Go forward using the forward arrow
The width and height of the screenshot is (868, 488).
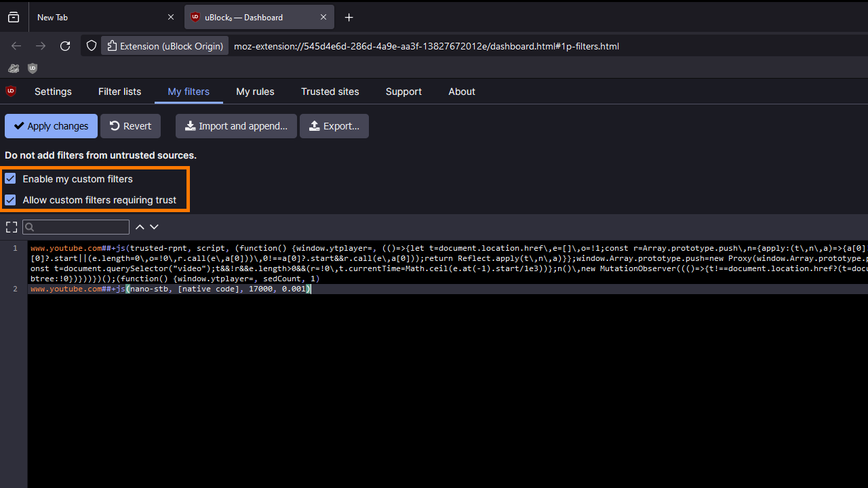[41, 46]
